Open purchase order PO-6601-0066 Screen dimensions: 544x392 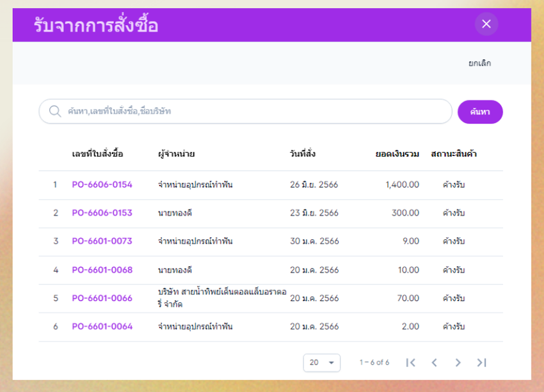102,298
